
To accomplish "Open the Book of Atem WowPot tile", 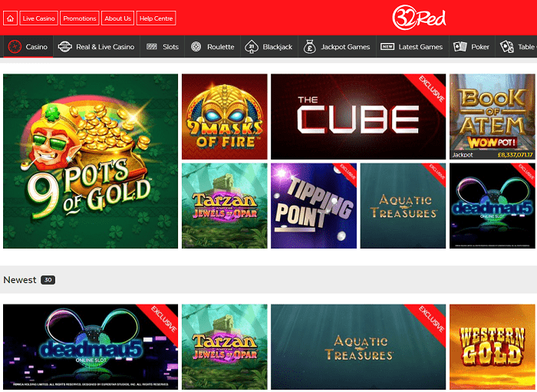I will pos(493,117).
